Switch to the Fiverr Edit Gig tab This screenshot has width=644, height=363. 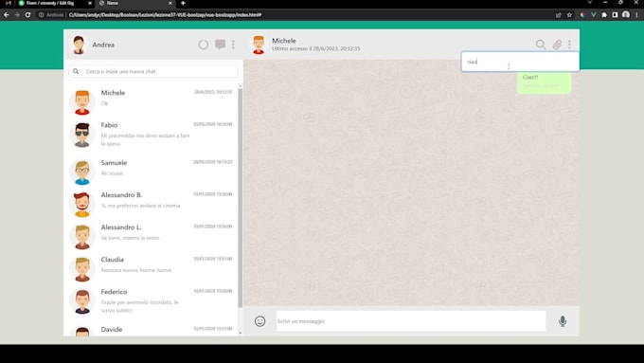[x=54, y=3]
